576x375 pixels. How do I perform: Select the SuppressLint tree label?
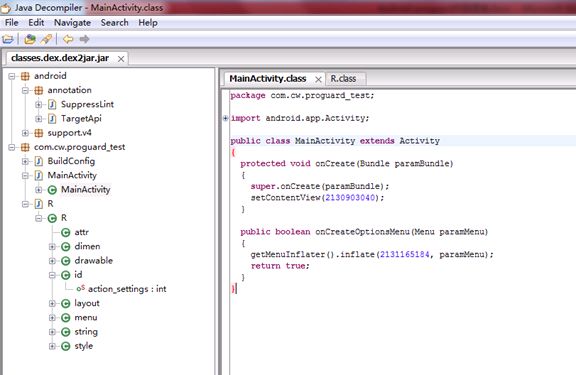click(x=87, y=104)
